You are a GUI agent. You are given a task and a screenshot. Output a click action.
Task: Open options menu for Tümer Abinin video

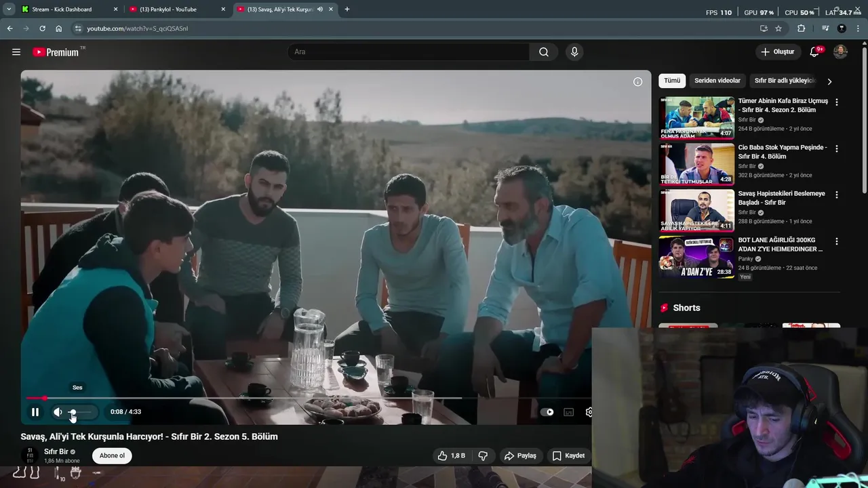point(836,102)
